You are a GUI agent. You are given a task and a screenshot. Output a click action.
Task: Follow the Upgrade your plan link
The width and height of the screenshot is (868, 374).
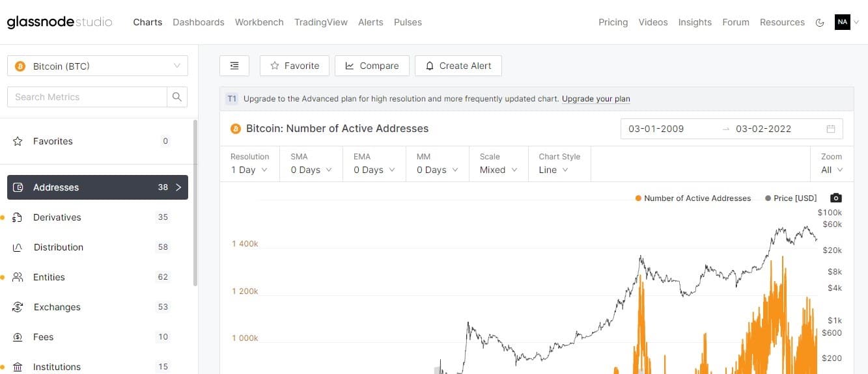tap(596, 99)
